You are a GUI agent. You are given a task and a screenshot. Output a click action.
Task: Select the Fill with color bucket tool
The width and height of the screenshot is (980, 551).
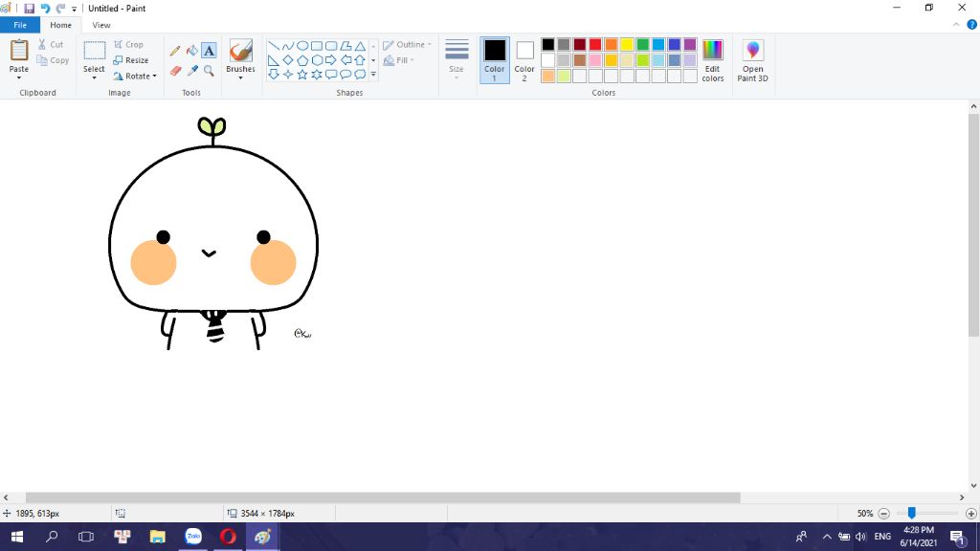tap(192, 51)
